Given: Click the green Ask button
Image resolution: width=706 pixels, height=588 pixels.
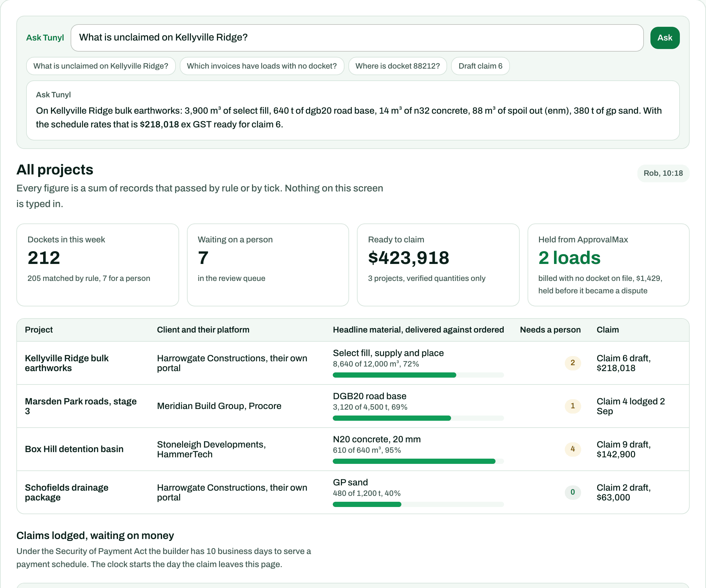Looking at the screenshot, I should tap(664, 38).
